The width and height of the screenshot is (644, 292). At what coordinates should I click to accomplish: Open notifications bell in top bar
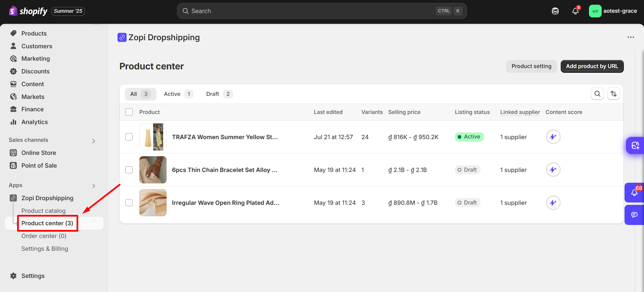pyautogui.click(x=576, y=11)
